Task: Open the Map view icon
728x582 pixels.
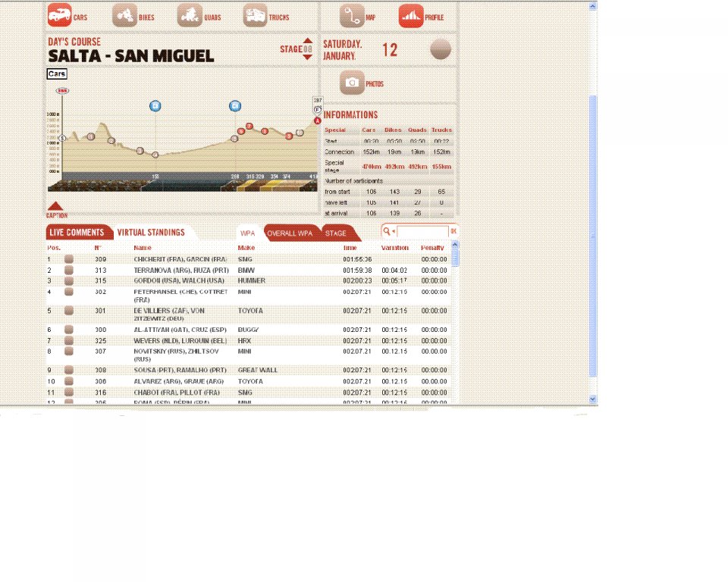Action: [x=351, y=15]
